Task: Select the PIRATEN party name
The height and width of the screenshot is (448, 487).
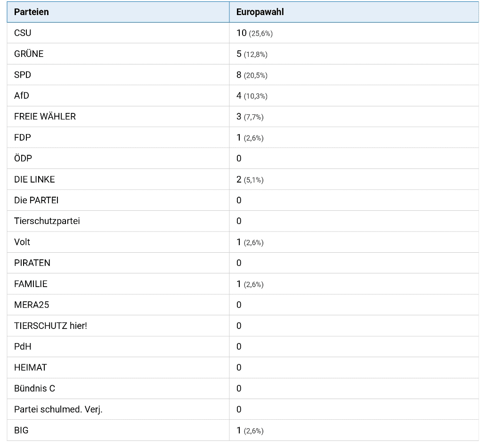Action: pos(32,263)
